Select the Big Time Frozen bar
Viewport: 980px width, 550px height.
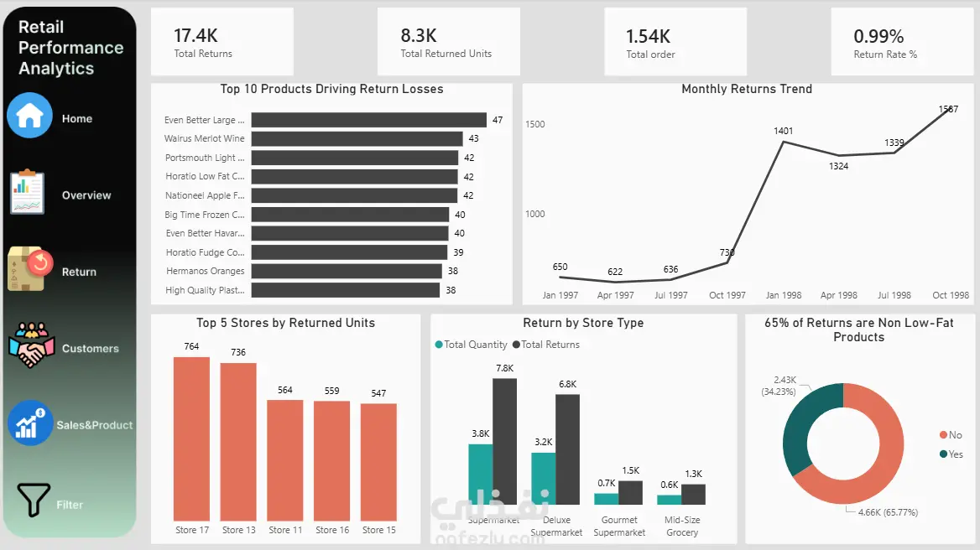pyautogui.click(x=350, y=214)
